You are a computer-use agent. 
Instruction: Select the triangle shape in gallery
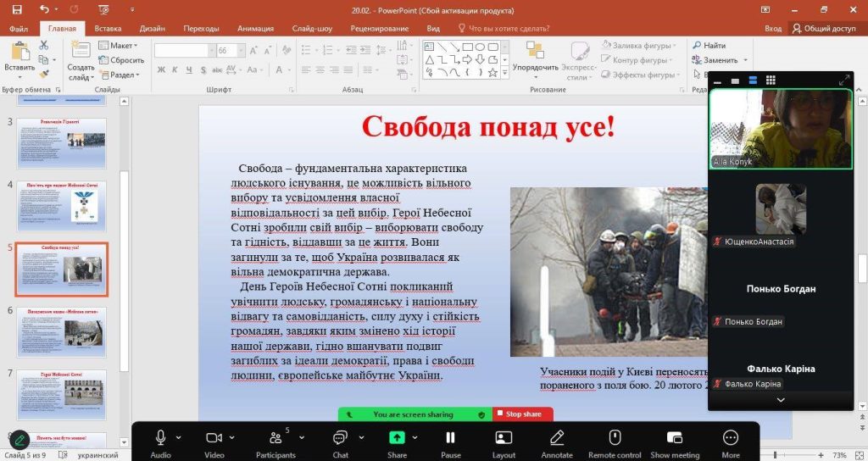coord(430,59)
